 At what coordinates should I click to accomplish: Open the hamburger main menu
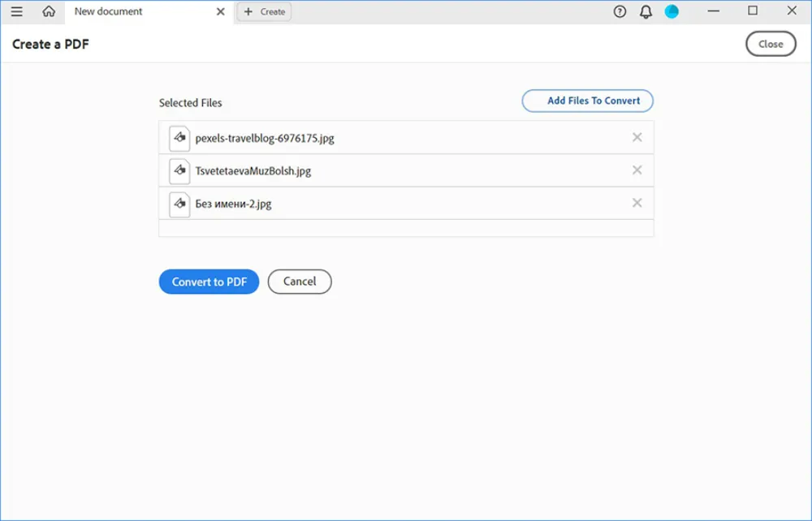(x=16, y=11)
